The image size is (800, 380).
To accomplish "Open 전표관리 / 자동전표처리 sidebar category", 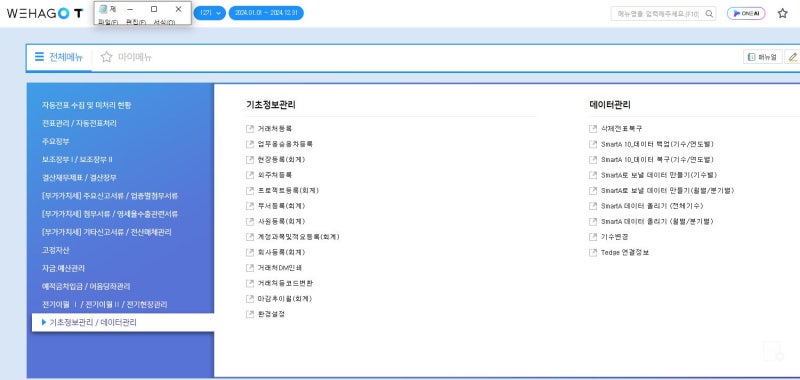I will pyautogui.click(x=79, y=123).
